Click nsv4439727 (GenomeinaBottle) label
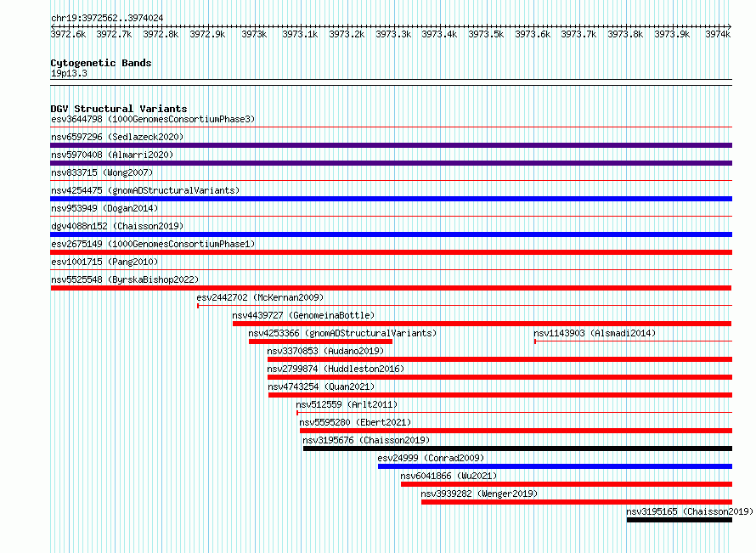The image size is (756, 553). pos(303,315)
